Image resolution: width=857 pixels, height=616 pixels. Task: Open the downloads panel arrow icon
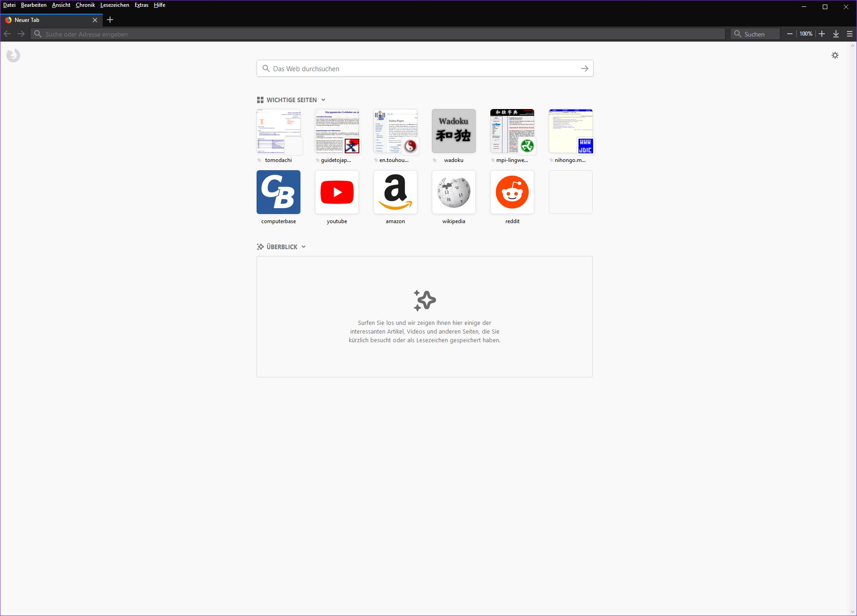836,34
